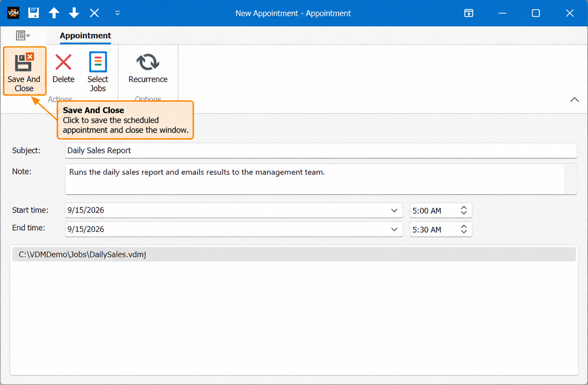Open the Start time date dropdown
Screen dimensions: 588x385
[394, 211]
